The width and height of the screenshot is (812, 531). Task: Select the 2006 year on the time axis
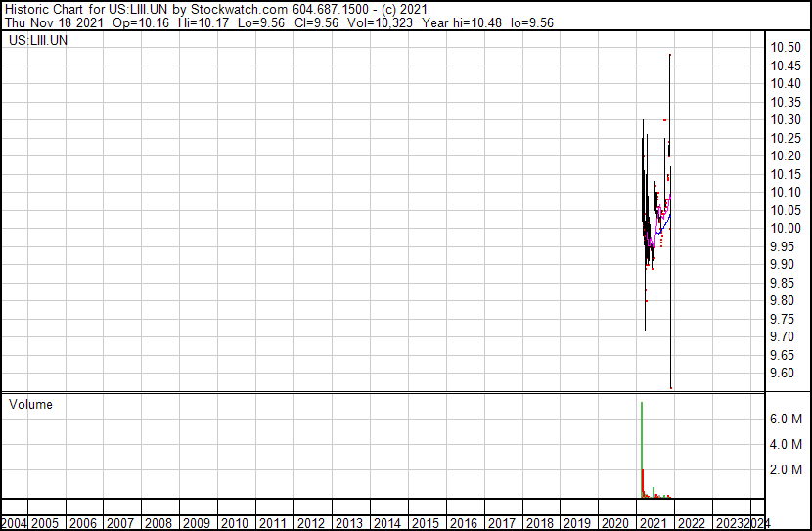pyautogui.click(x=83, y=523)
